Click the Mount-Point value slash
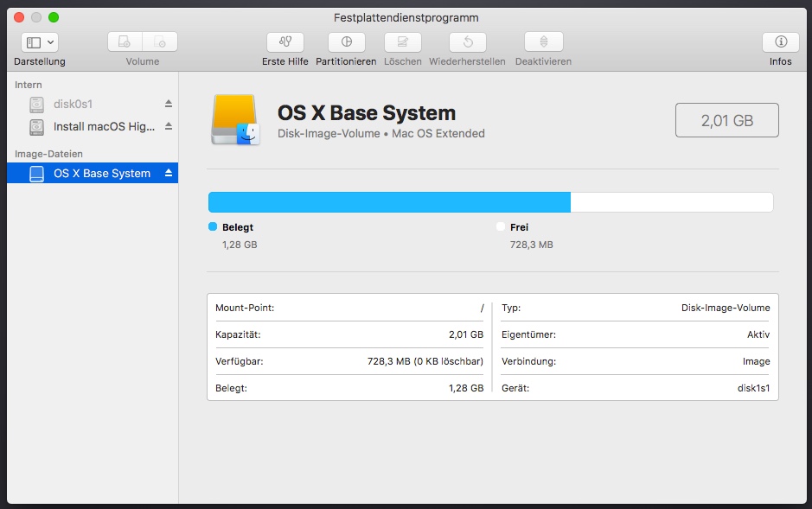The image size is (812, 509). pos(483,308)
